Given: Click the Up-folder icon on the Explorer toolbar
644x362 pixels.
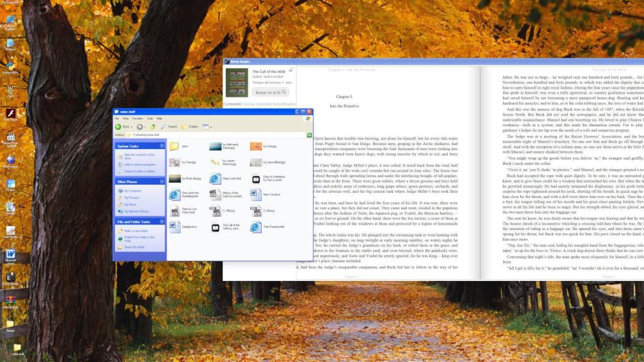Looking at the screenshot, I should (x=152, y=126).
